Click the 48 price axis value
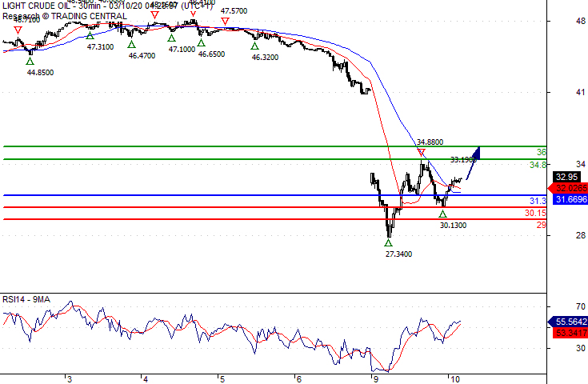The height and width of the screenshot is (384, 588). (581, 21)
